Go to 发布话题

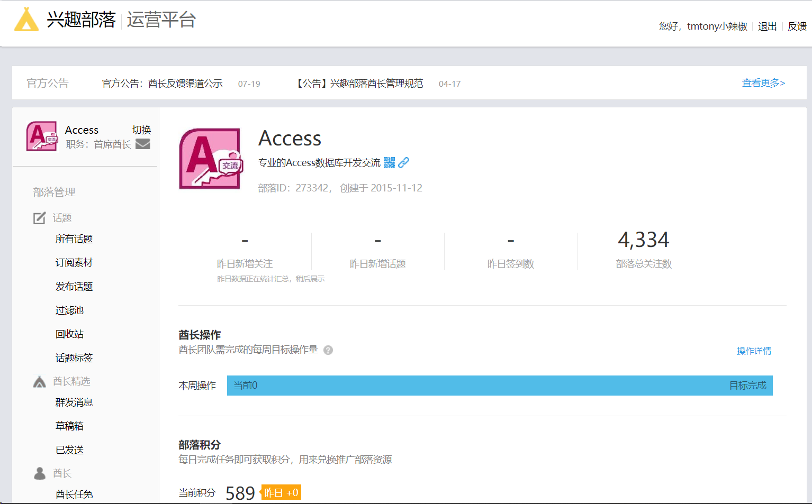point(74,287)
